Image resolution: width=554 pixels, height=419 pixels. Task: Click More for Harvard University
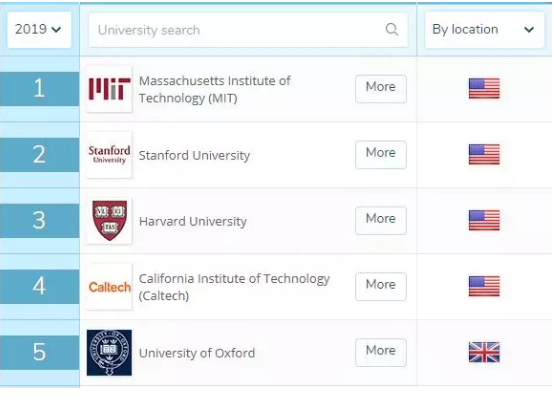pos(381,220)
